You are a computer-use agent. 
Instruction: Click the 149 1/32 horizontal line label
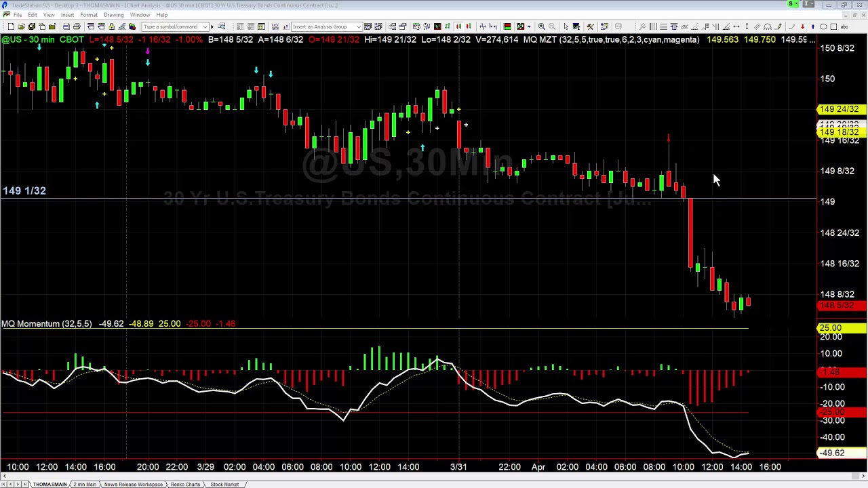[x=24, y=191]
